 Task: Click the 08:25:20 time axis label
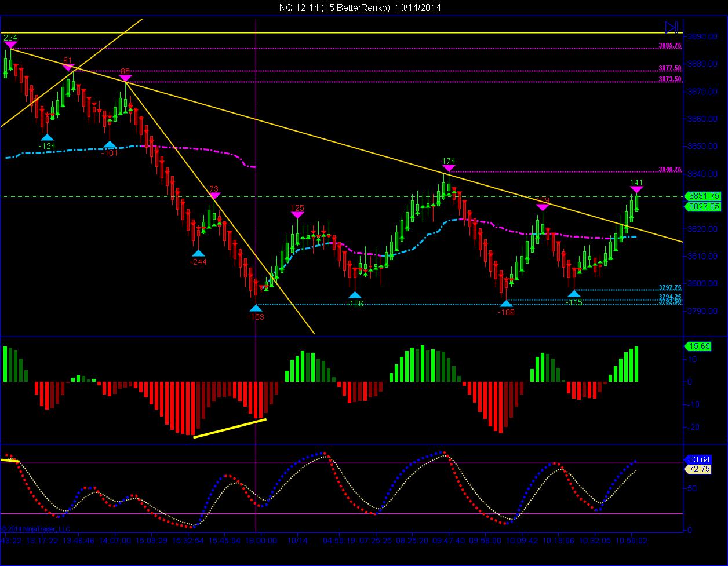coord(412,540)
